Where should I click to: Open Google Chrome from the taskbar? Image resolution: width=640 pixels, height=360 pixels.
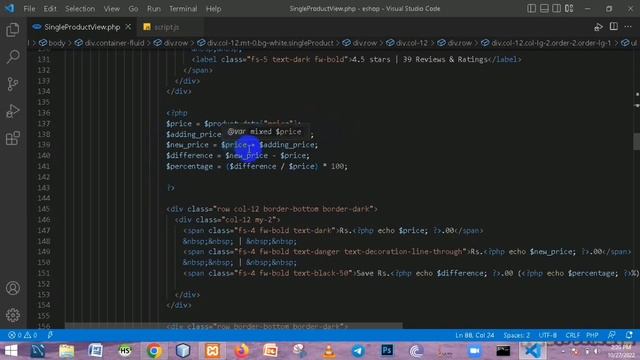click(x=154, y=351)
